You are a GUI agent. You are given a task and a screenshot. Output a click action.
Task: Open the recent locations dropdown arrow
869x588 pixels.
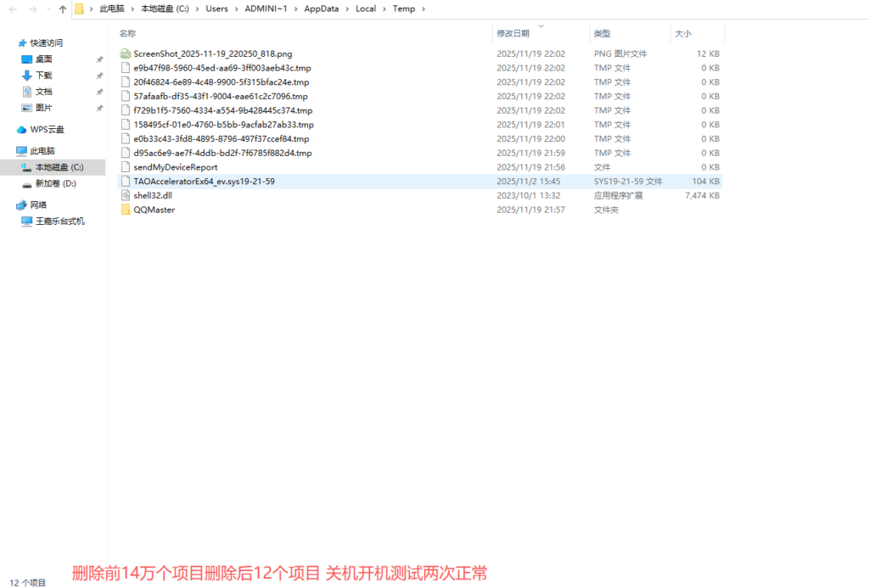point(48,9)
